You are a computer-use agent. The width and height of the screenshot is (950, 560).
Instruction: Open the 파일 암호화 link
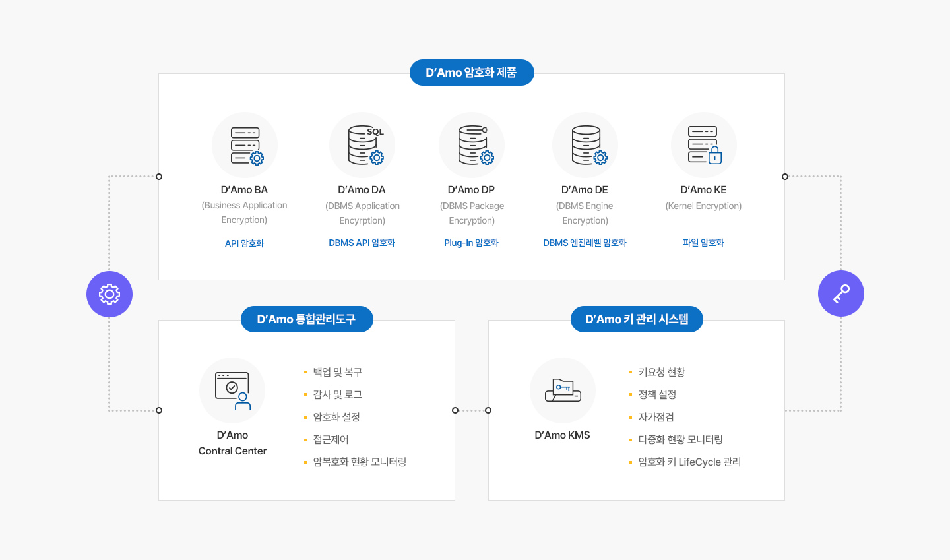tap(704, 243)
